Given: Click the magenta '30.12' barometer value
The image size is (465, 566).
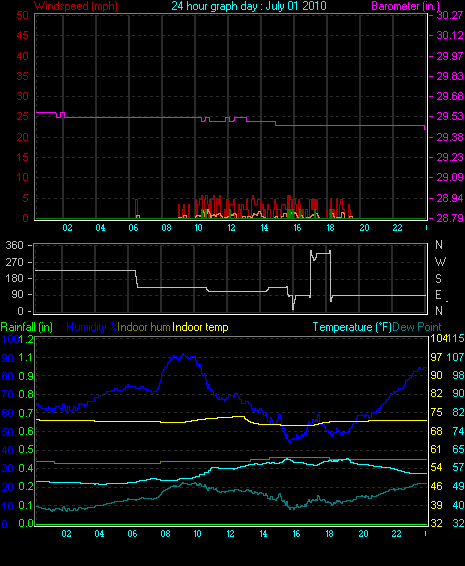Looking at the screenshot, I should pos(449,35).
